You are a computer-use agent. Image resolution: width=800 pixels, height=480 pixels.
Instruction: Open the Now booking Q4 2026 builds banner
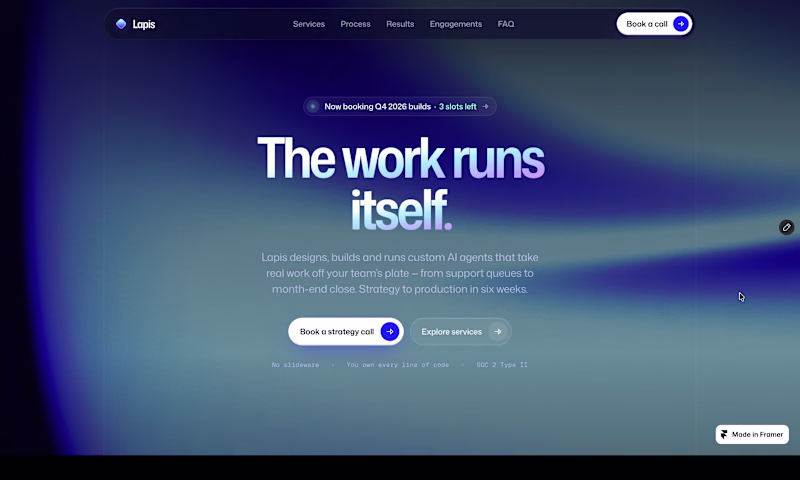tap(400, 107)
